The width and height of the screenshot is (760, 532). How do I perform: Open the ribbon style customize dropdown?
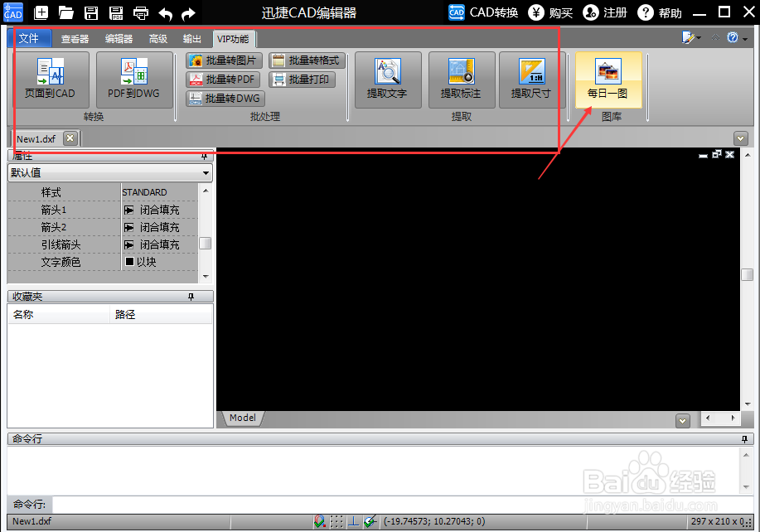click(x=691, y=37)
